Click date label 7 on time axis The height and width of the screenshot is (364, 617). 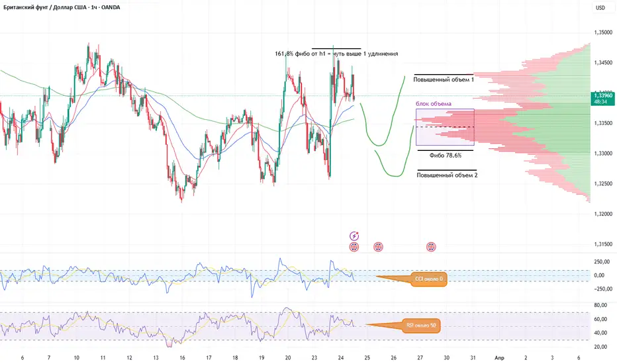pyautogui.click(x=49, y=357)
